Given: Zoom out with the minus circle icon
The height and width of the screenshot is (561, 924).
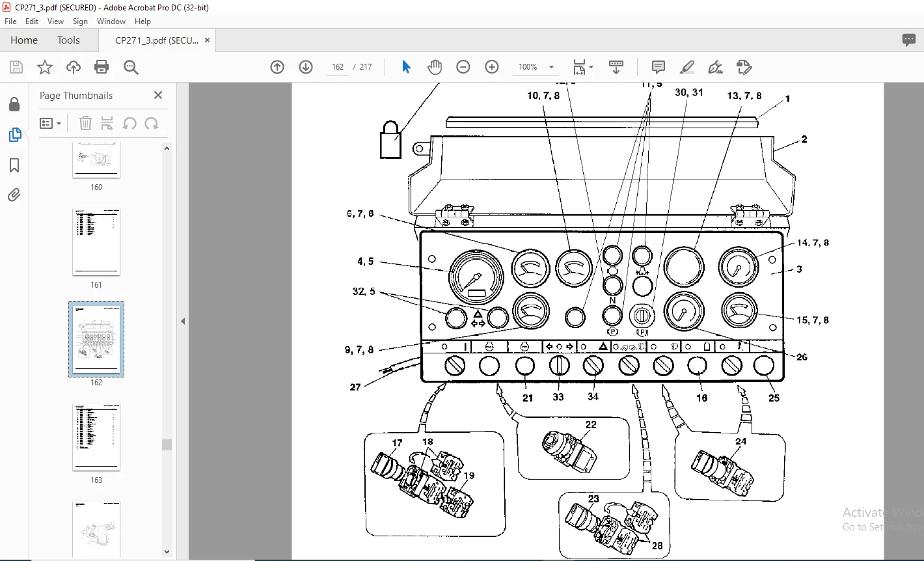Looking at the screenshot, I should click(x=463, y=67).
